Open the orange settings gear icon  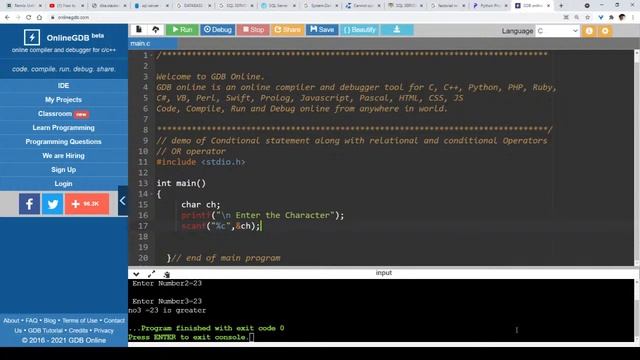click(605, 31)
